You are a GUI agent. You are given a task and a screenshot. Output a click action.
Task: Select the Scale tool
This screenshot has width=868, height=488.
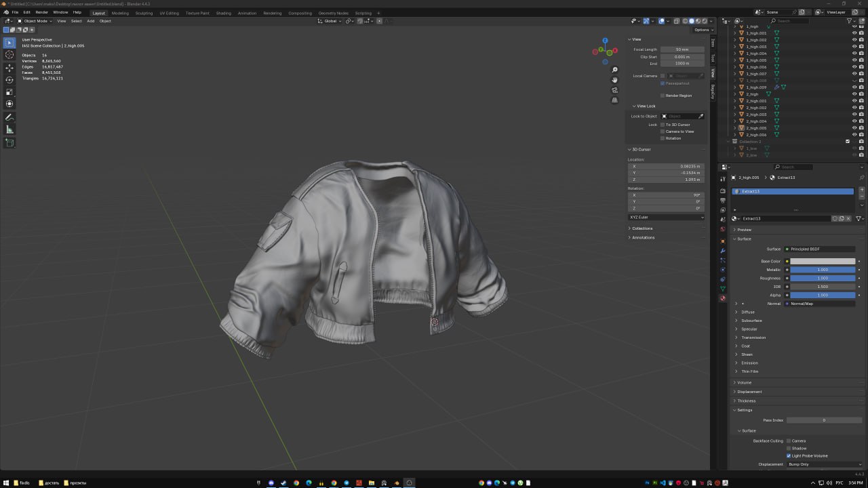9,92
